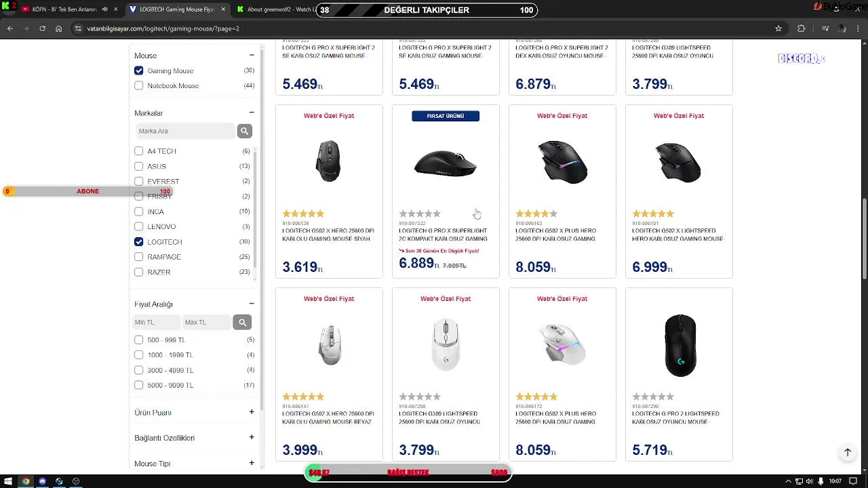Show hidden system tray icons

[x=789, y=481]
